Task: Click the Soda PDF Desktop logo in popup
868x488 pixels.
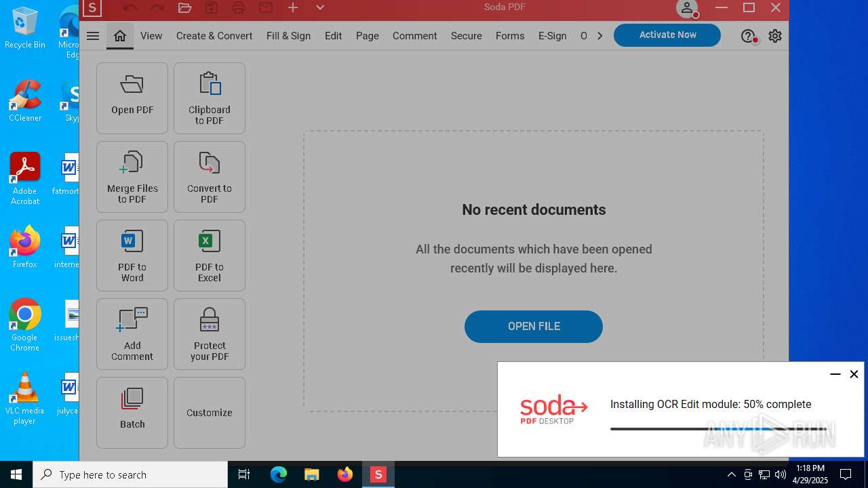Action: 553,411
